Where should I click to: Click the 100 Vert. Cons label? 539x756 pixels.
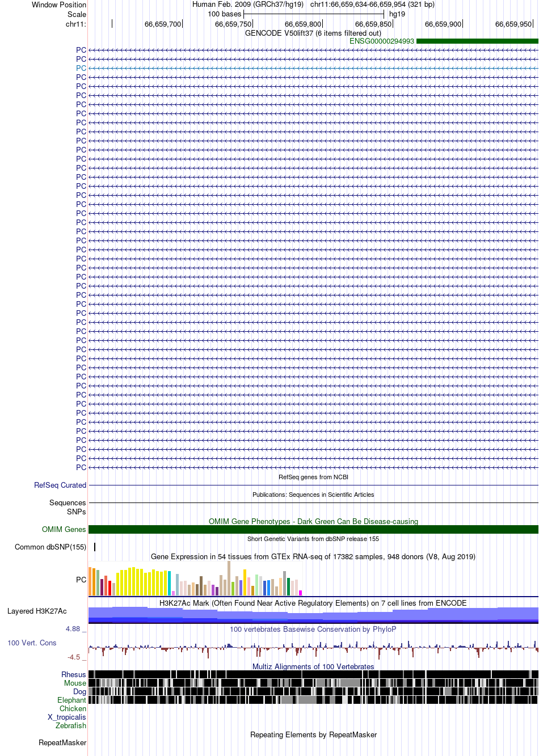pos(32,643)
